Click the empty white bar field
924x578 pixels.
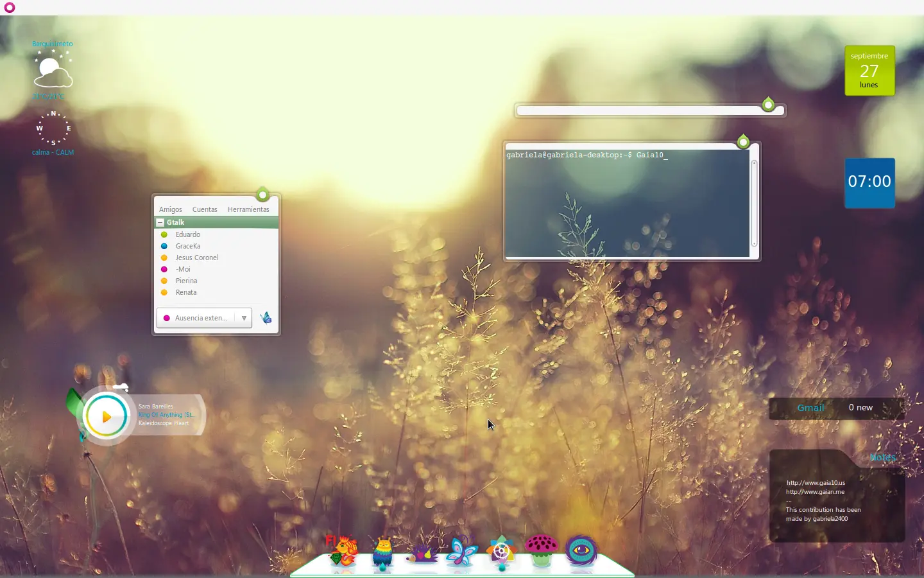click(650, 110)
